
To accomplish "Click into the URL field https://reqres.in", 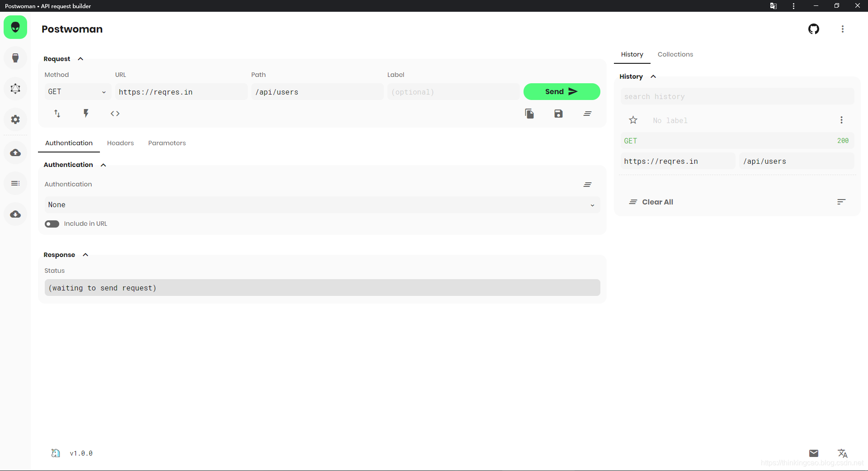I will (x=181, y=92).
